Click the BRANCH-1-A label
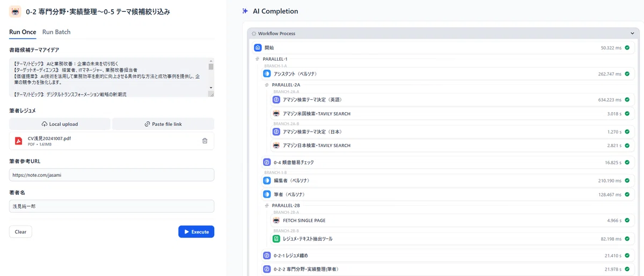The width and height of the screenshot is (644, 276). [x=276, y=65]
